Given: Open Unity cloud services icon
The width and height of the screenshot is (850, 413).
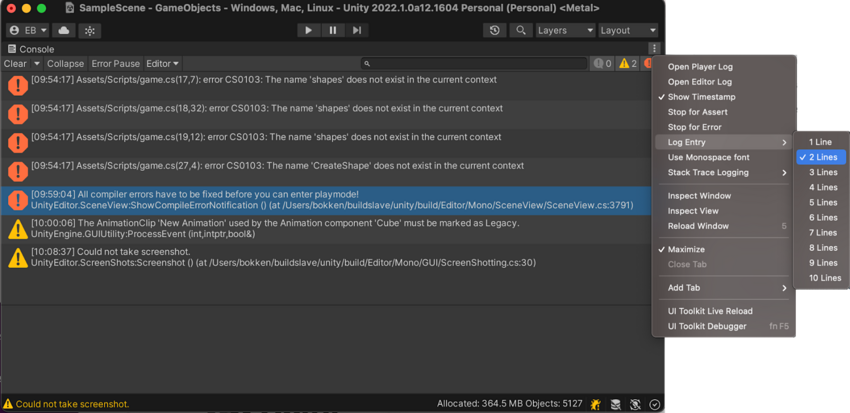Looking at the screenshot, I should pos(63,31).
